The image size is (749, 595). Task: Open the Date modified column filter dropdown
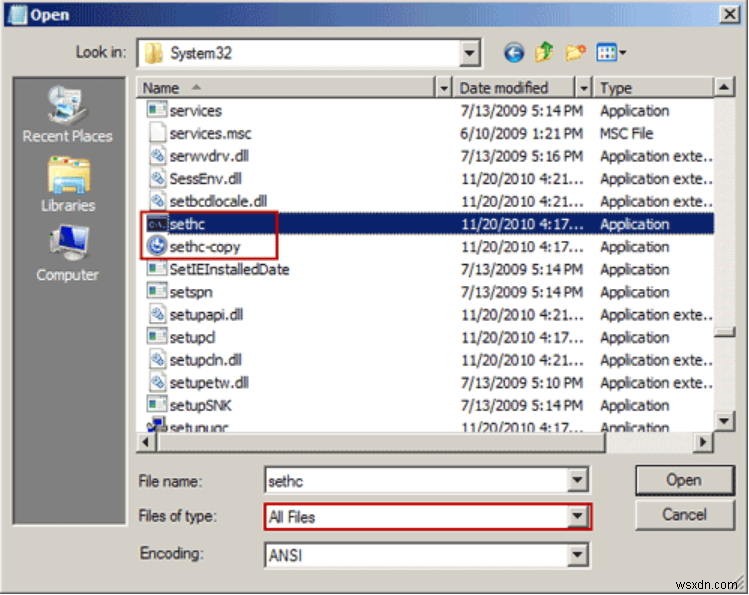tap(583, 88)
